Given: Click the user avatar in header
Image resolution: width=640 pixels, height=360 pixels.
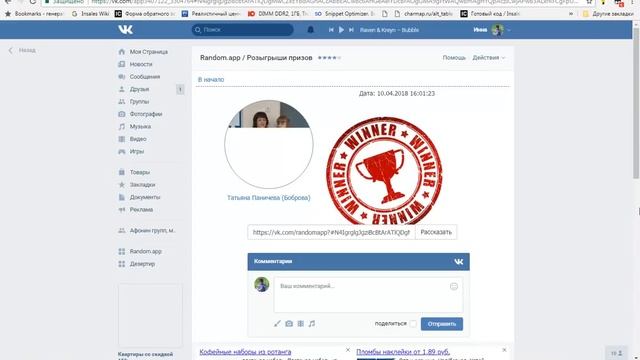Looking at the screenshot, I should (x=497, y=30).
